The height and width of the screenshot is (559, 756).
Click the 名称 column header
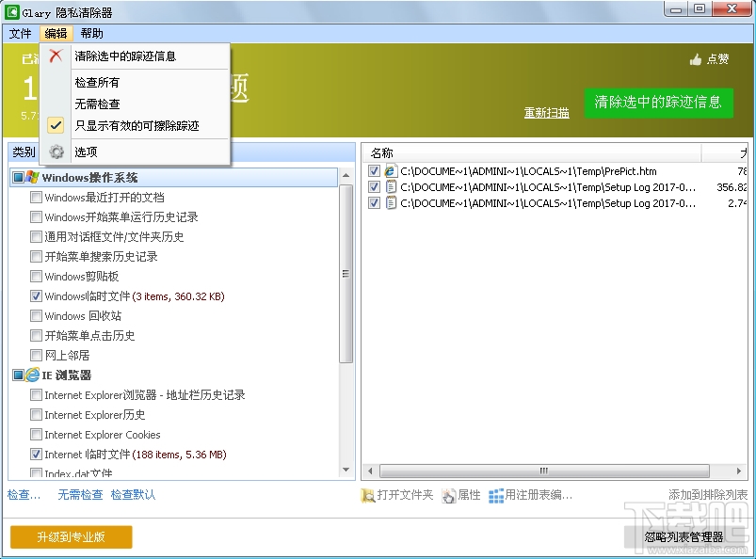[532, 152]
